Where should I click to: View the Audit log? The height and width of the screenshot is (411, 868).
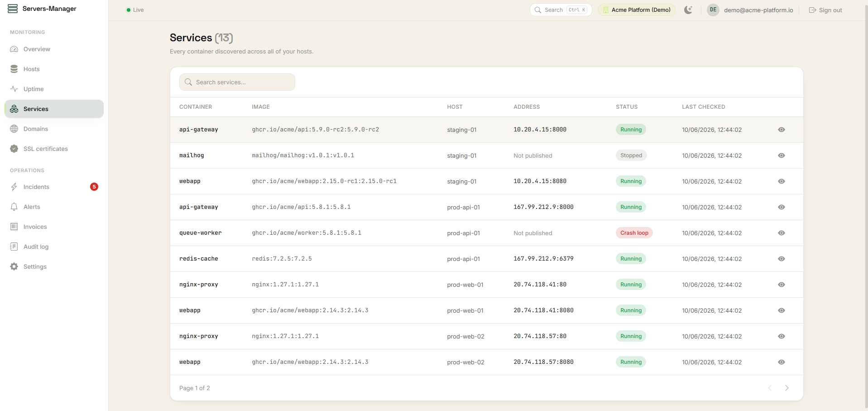coord(54,247)
